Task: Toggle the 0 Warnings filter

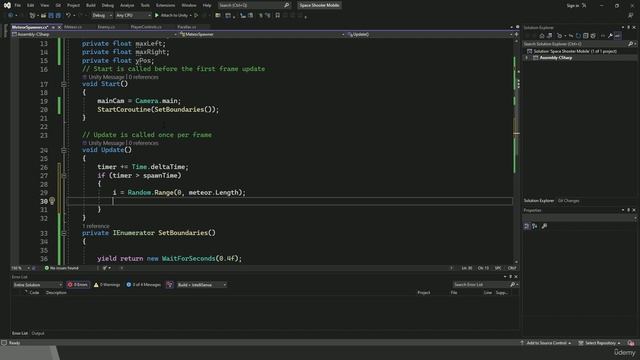Action: 107,284
